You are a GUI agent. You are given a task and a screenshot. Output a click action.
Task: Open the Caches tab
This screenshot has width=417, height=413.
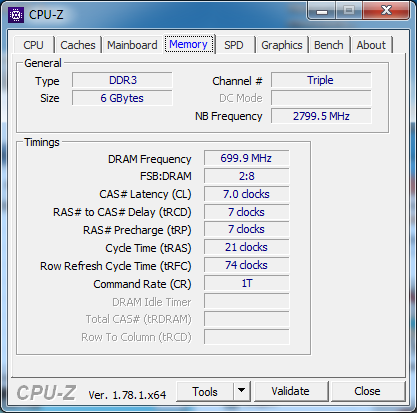click(78, 45)
